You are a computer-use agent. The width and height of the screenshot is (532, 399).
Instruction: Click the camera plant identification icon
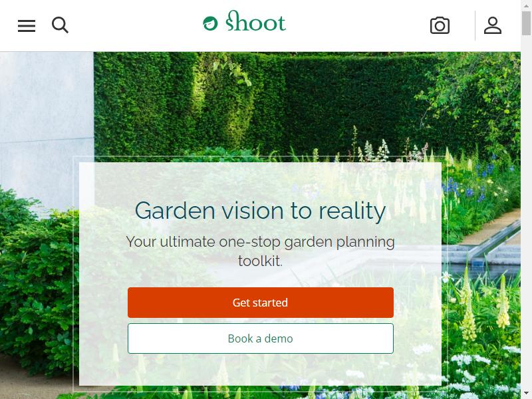tap(440, 25)
